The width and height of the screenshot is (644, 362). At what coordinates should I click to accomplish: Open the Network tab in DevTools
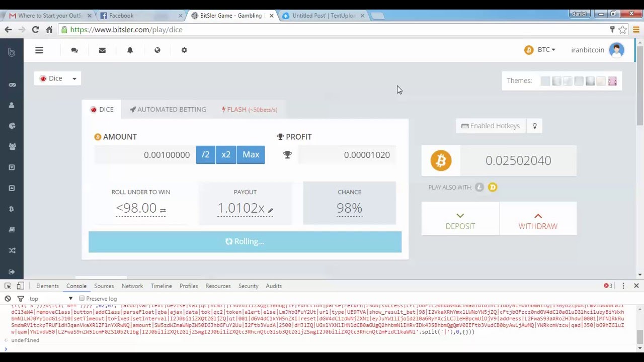point(132,286)
